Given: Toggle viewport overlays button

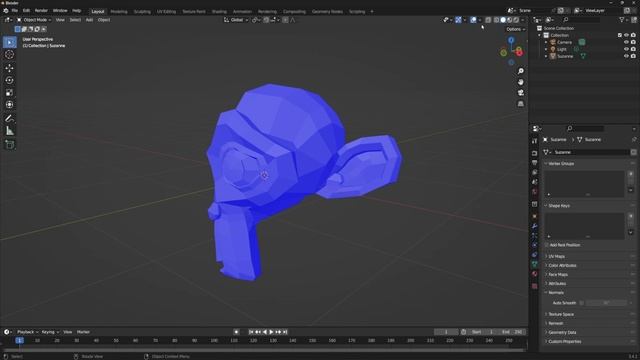Looking at the screenshot, I should tap(473, 20).
